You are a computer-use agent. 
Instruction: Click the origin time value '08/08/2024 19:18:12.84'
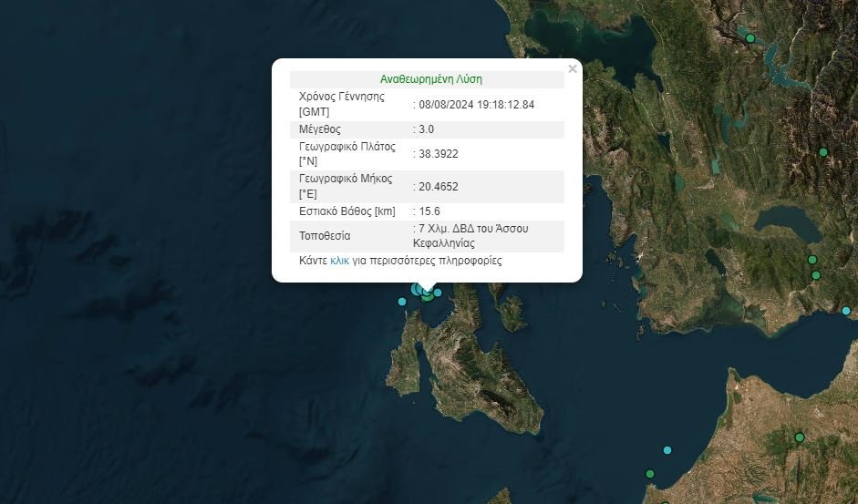click(477, 105)
